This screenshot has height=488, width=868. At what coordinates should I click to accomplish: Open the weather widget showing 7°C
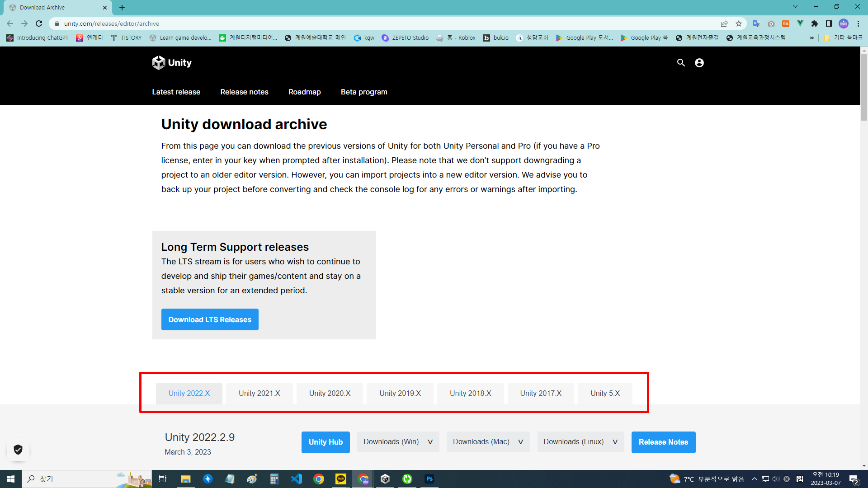[x=707, y=479]
